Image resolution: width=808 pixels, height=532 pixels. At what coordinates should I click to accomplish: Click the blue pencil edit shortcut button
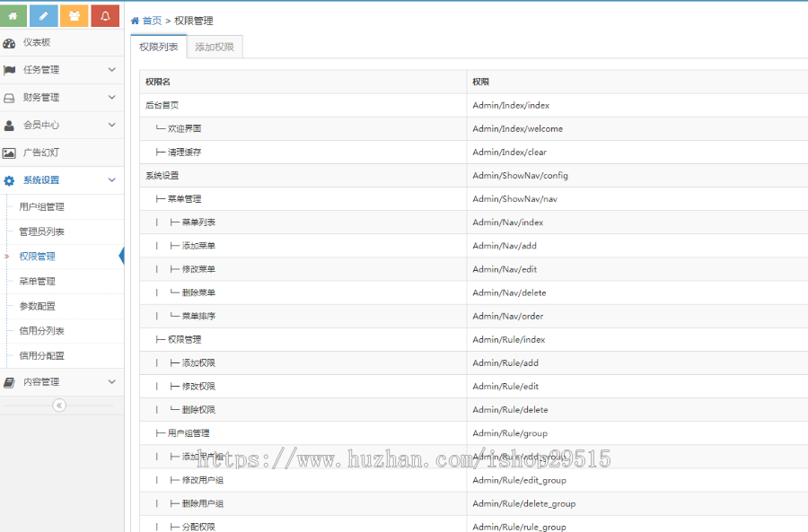(43, 16)
